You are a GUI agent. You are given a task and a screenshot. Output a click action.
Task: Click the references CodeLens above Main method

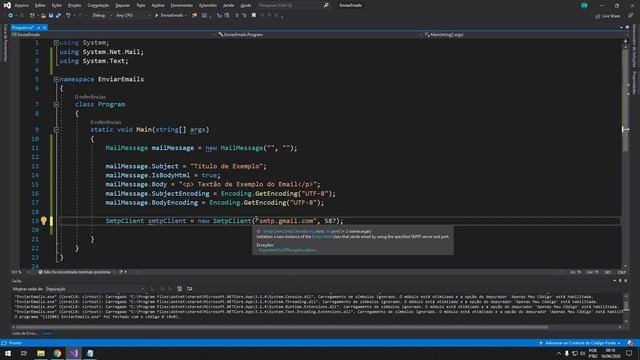[106, 122]
